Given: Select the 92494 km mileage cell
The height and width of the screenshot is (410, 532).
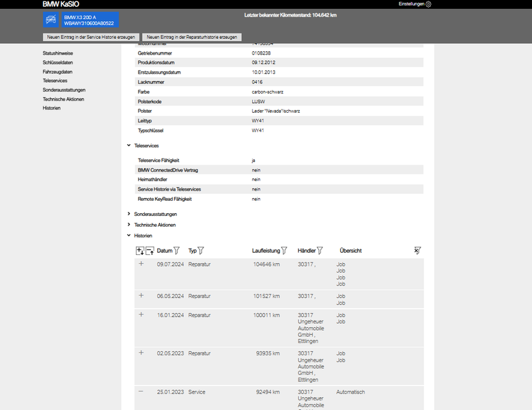Looking at the screenshot, I should tap(268, 392).
